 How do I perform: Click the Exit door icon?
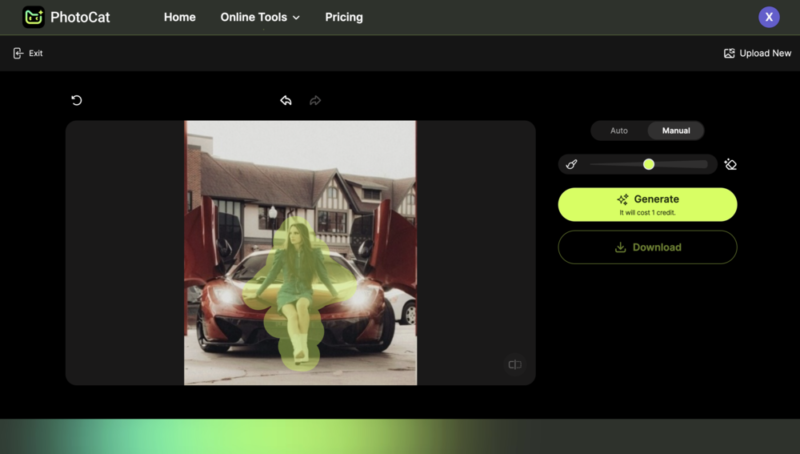pos(18,53)
